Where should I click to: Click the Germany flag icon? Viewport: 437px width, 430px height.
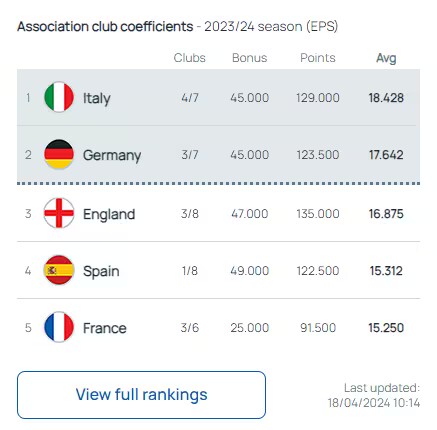[59, 154]
